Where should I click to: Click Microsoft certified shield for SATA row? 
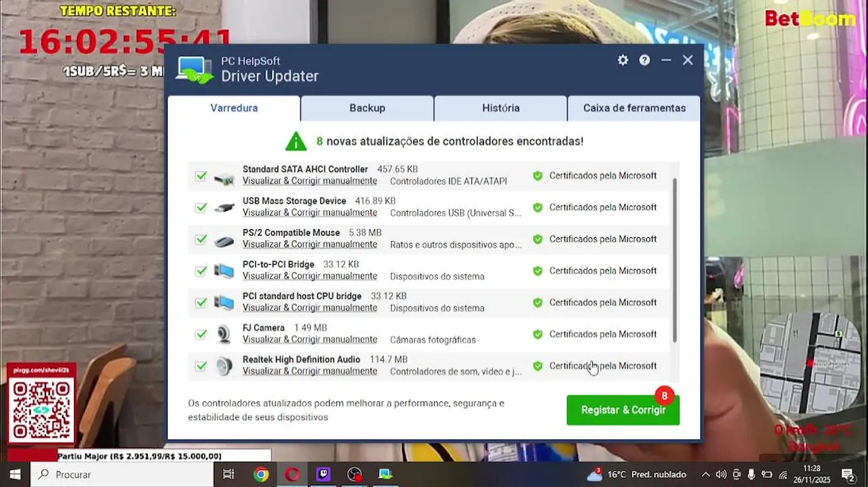537,176
